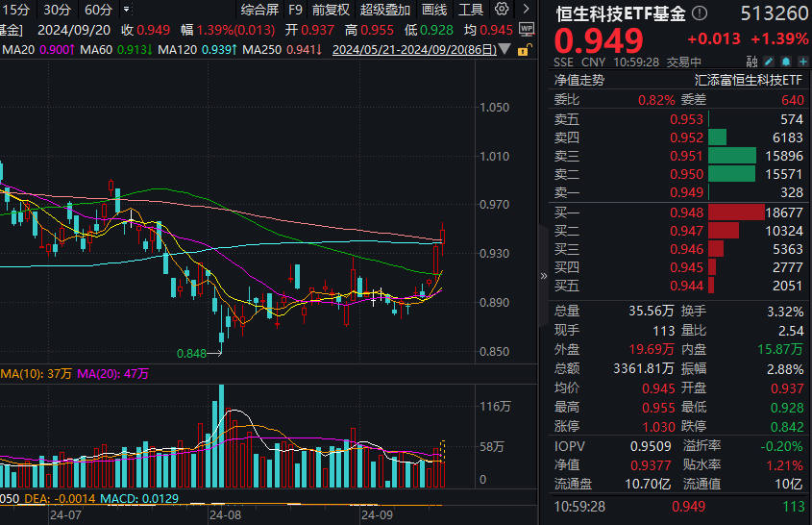Click the 总额 amount 3361.81万
The image size is (812, 525).
tap(644, 368)
